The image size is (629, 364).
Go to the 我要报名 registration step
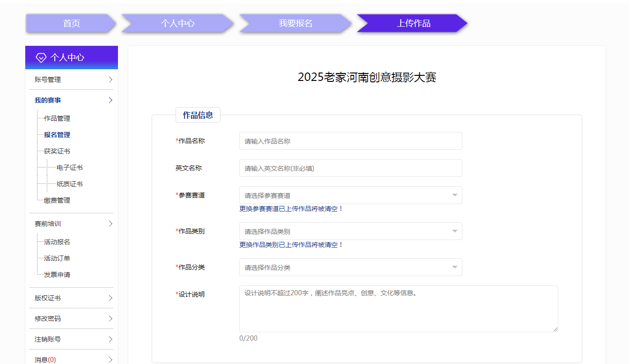(294, 23)
